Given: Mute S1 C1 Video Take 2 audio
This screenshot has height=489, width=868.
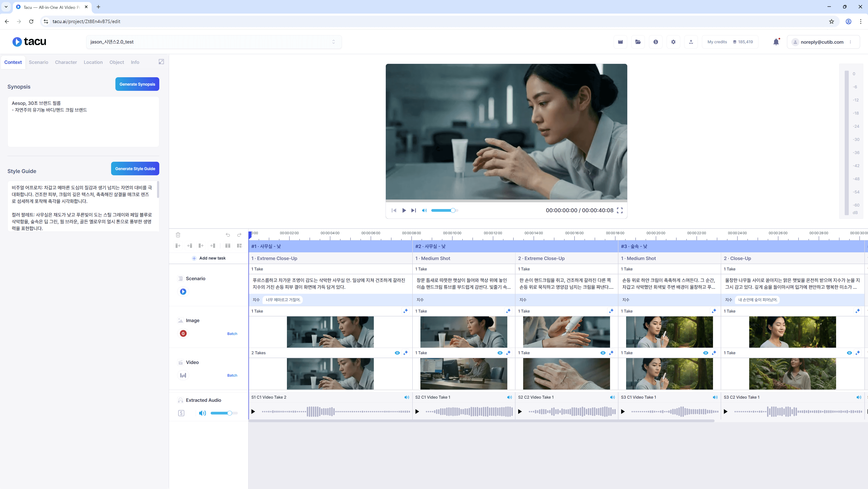Looking at the screenshot, I should (407, 397).
